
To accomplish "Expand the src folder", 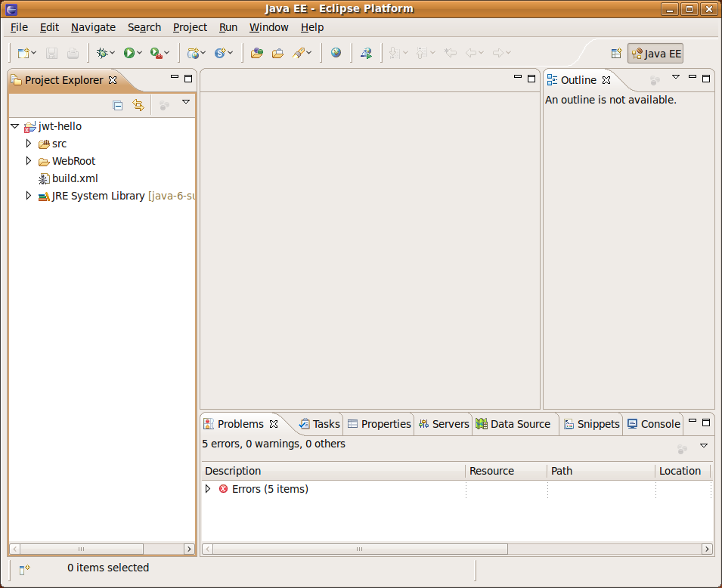I will 29,144.
